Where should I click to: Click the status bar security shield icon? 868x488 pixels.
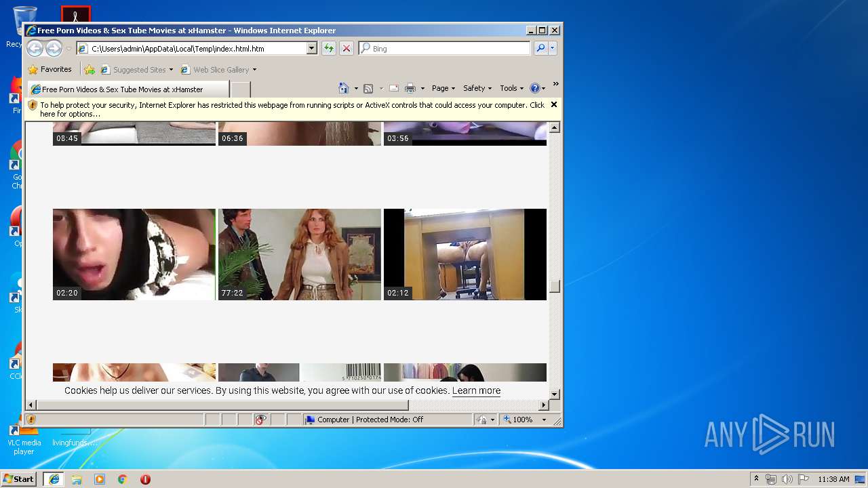31,420
